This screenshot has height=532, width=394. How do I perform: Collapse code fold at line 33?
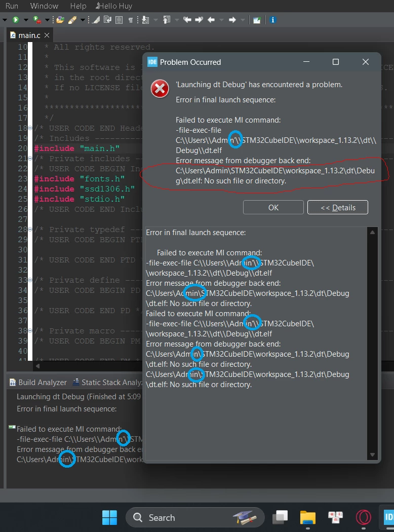pyautogui.click(x=30, y=280)
